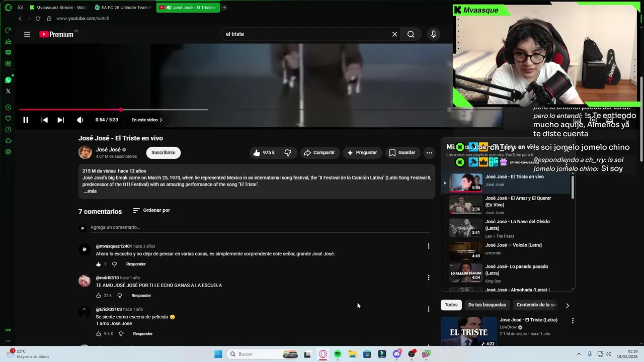Screen dimensions: 644x362
Task: Open the YouTube hamburger guide menu
Action: point(27,34)
